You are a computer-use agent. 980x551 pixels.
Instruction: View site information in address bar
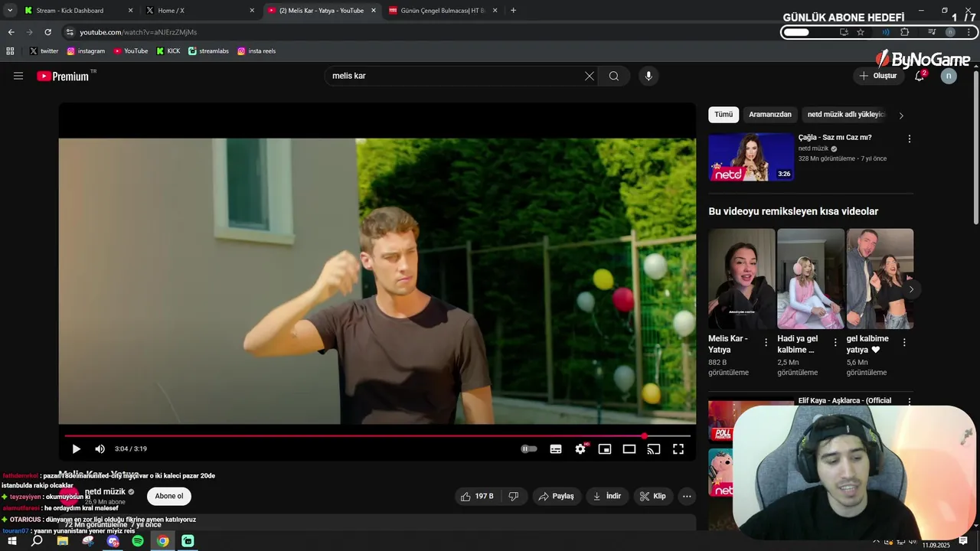(x=70, y=32)
